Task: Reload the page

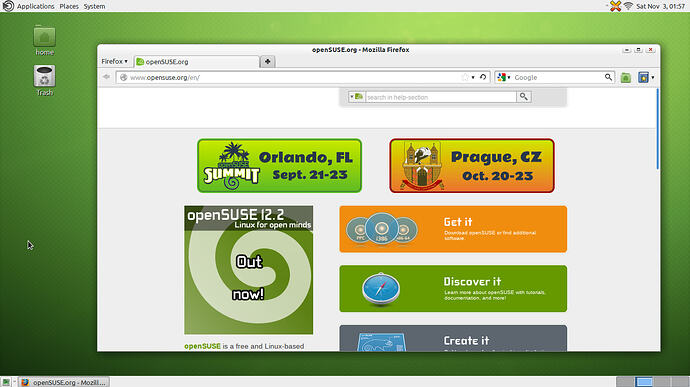Action: (x=483, y=77)
